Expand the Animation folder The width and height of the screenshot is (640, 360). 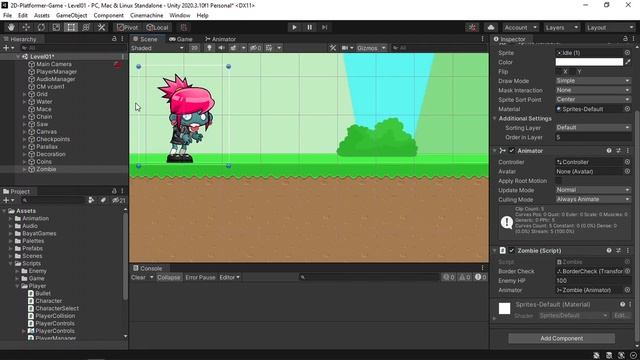click(11, 218)
